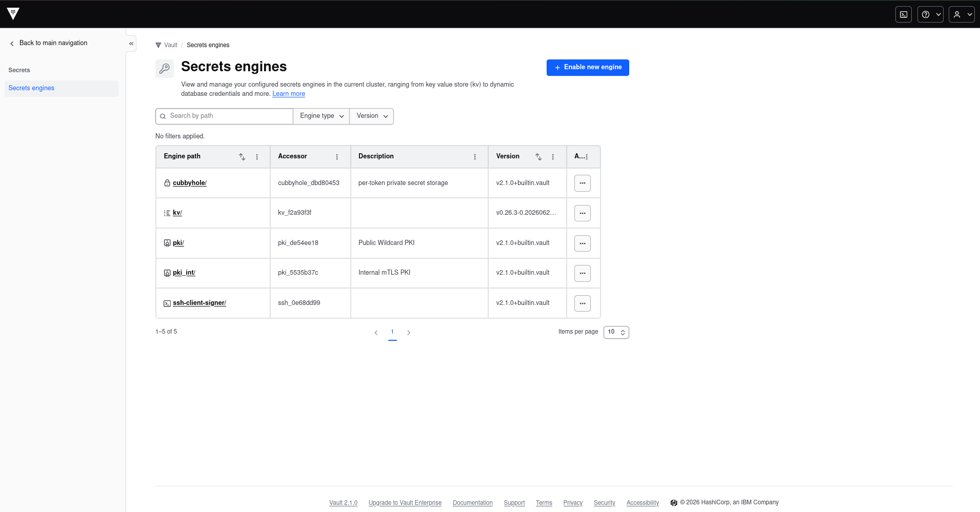This screenshot has height=512, width=980.
Task: Open actions menu for ssh-client-signer row
Action: (583, 303)
